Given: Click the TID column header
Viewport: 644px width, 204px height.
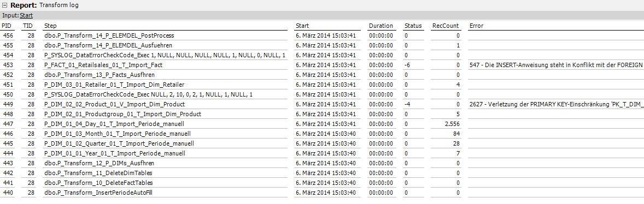Looking at the screenshot, I should pyautogui.click(x=27, y=26).
